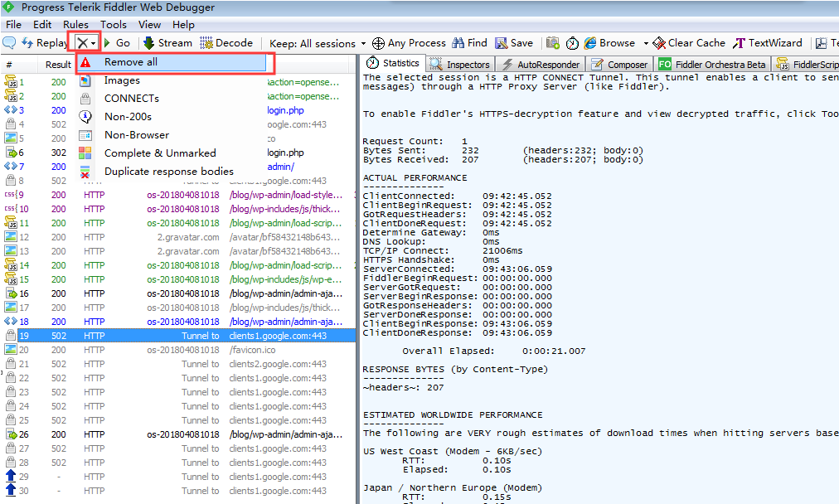This screenshot has width=839, height=504.
Task: Click the Go resume button
Action: tap(117, 43)
